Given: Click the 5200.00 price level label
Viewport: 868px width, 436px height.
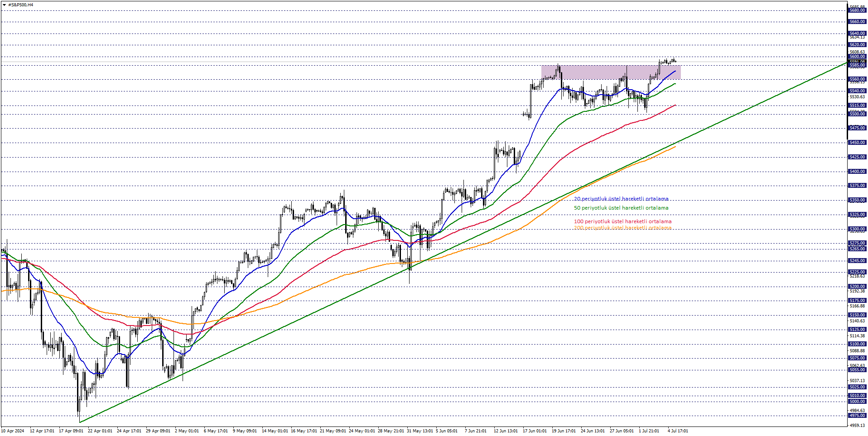Looking at the screenshot, I should (x=857, y=287).
